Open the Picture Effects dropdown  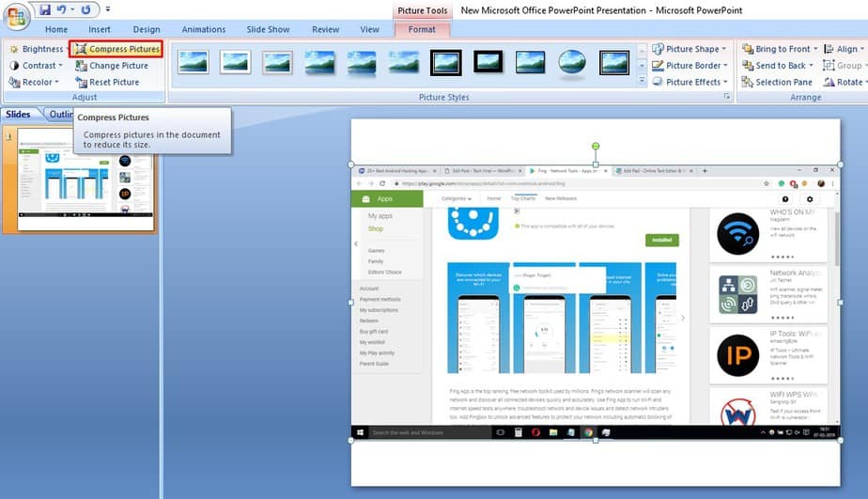(x=690, y=82)
